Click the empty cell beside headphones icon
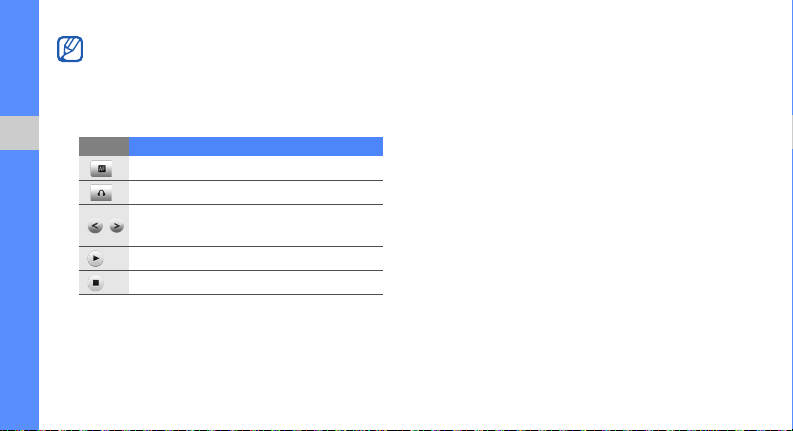 coord(256,193)
